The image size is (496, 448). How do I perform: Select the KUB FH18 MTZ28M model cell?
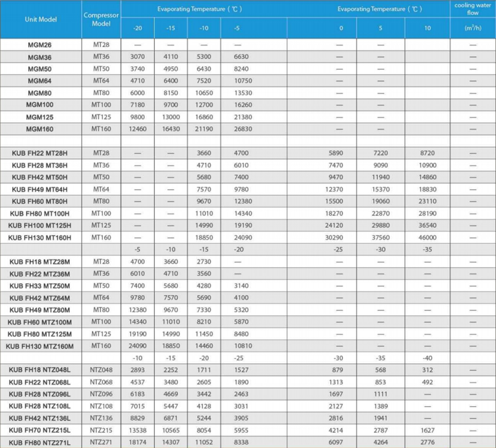click(40, 262)
